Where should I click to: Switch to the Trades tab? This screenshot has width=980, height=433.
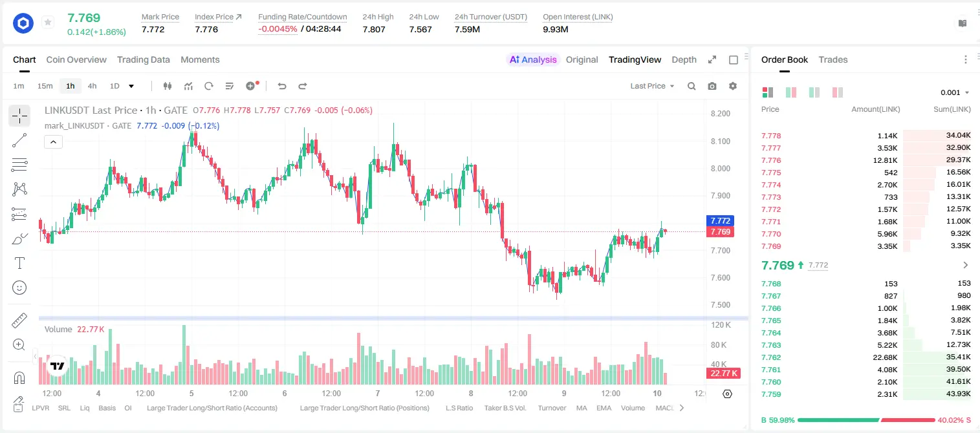[x=833, y=59]
